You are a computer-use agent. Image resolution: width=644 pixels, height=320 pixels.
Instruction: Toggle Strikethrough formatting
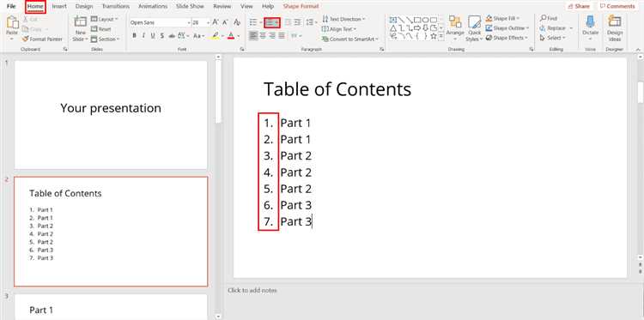[172, 36]
